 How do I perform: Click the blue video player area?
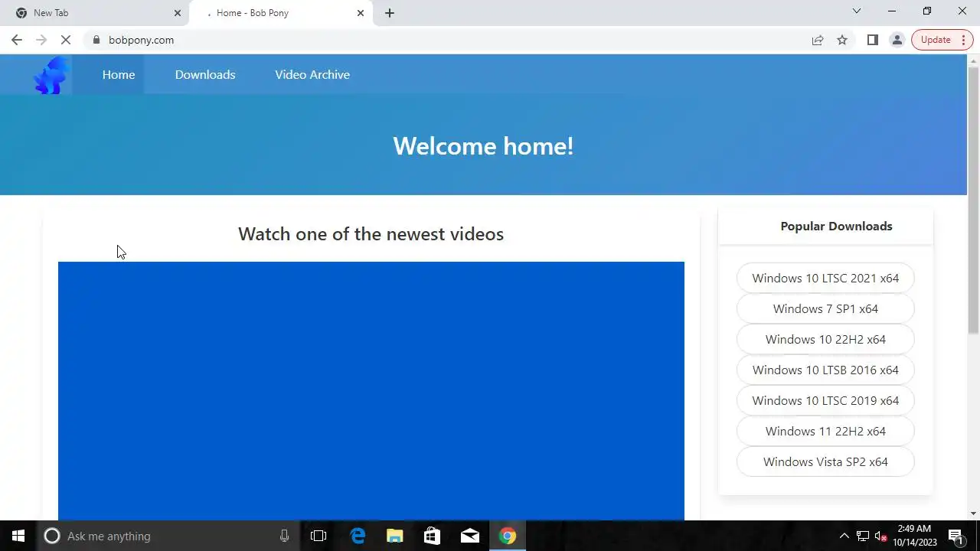tap(371, 391)
